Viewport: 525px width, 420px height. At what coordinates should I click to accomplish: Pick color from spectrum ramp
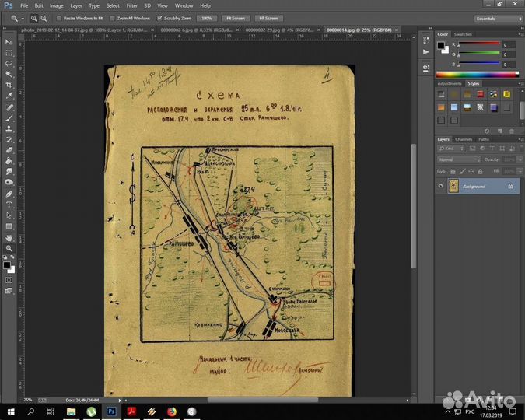(x=477, y=75)
